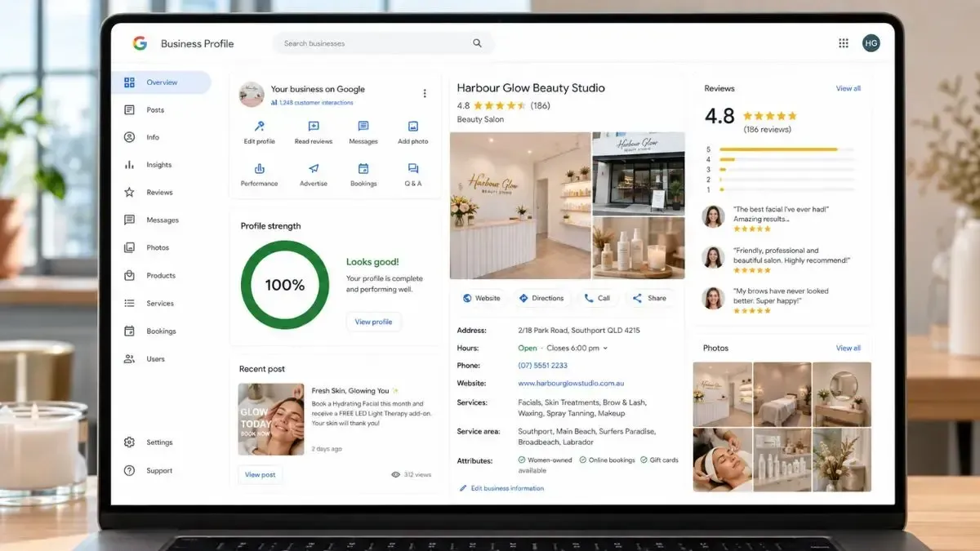980x551 pixels.
Task: Click the Share button
Action: click(x=649, y=298)
